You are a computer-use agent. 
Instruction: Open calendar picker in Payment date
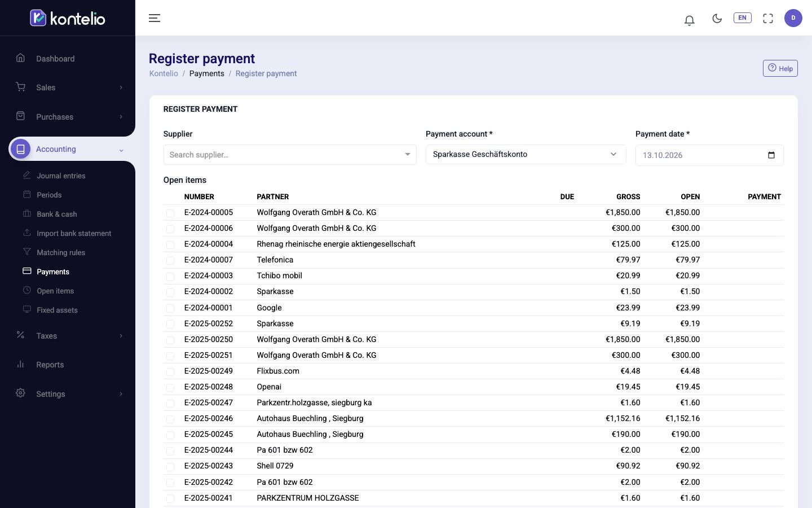click(771, 155)
